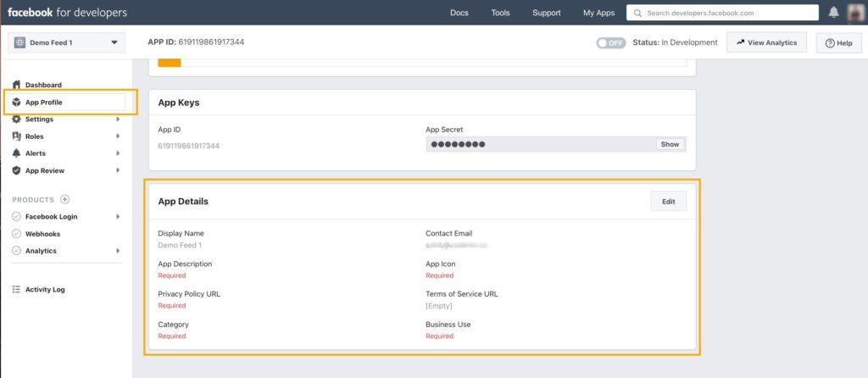Click the APP ID text in header
Image resolution: width=868 pixels, height=378 pixels.
pos(196,42)
